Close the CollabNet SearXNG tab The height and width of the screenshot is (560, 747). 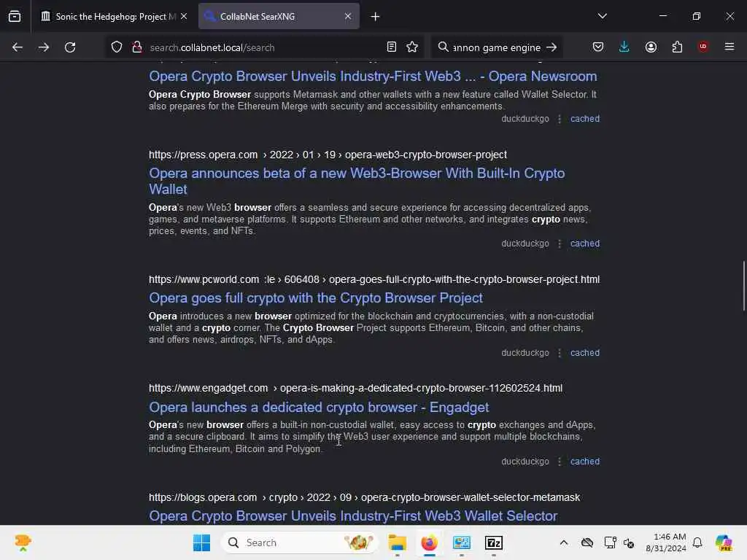coord(348,16)
